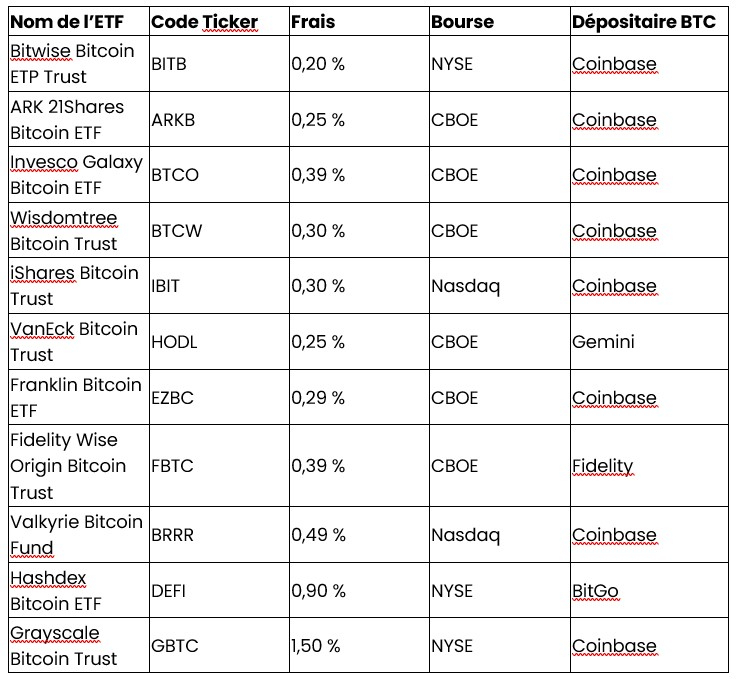Select the BITB ticker cell
This screenshot has width=742, height=679.
point(168,64)
